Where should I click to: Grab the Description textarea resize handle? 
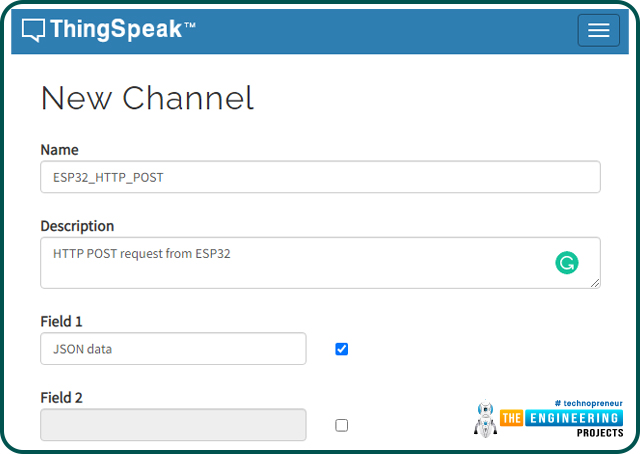pos(595,284)
